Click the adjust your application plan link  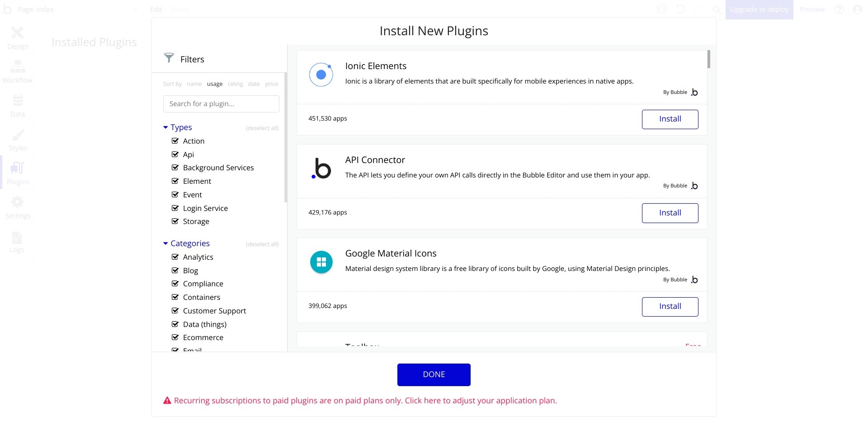click(x=481, y=401)
